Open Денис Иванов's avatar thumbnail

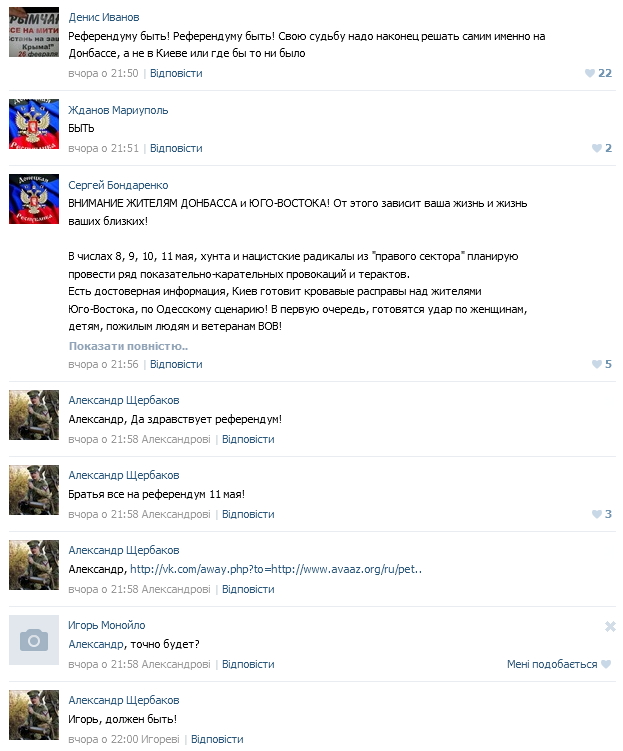[x=34, y=32]
